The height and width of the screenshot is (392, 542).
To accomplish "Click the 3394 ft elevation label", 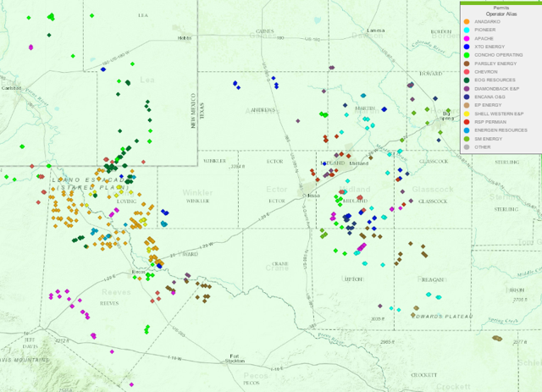I will point(238,167).
